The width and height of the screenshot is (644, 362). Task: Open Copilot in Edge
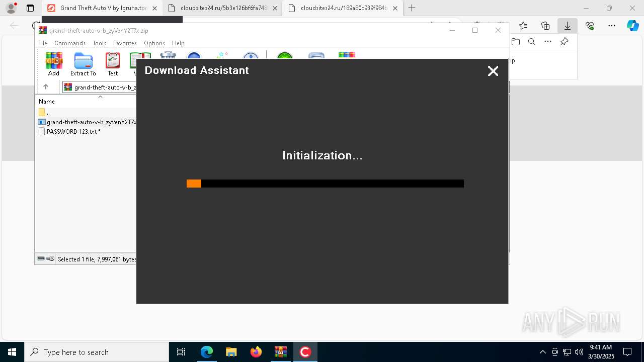pyautogui.click(x=632, y=26)
